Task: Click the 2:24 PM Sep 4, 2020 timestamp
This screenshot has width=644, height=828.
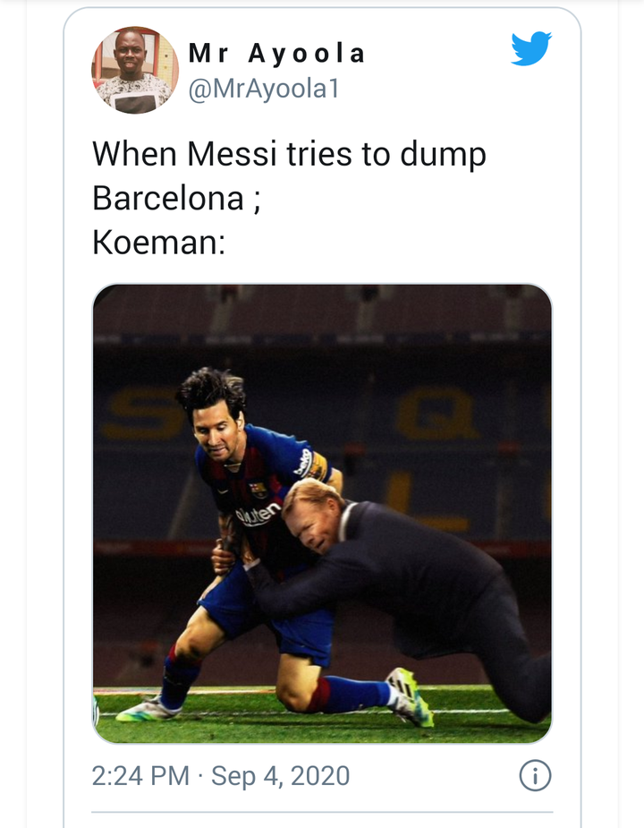Action: coord(221,775)
